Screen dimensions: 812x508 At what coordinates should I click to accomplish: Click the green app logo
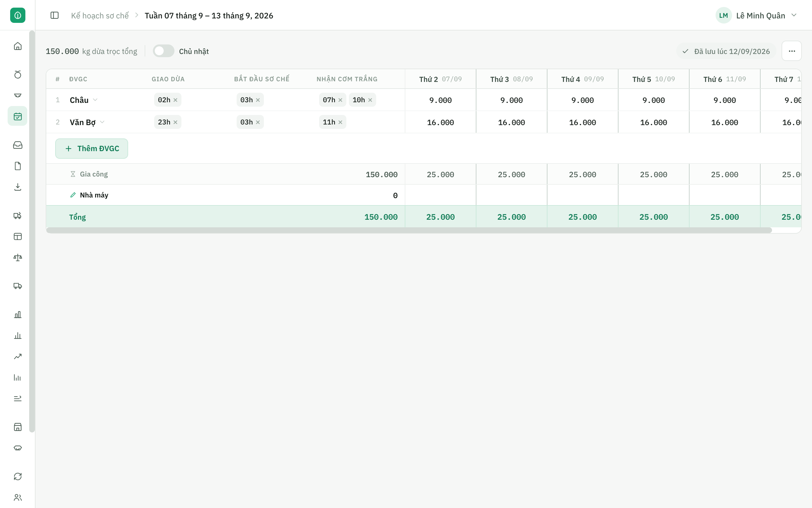18,16
